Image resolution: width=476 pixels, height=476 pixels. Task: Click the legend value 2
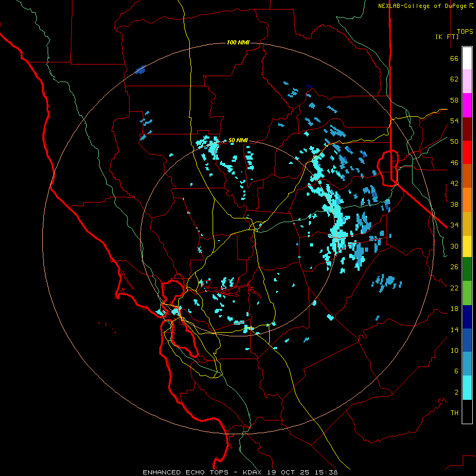pyautogui.click(x=456, y=392)
